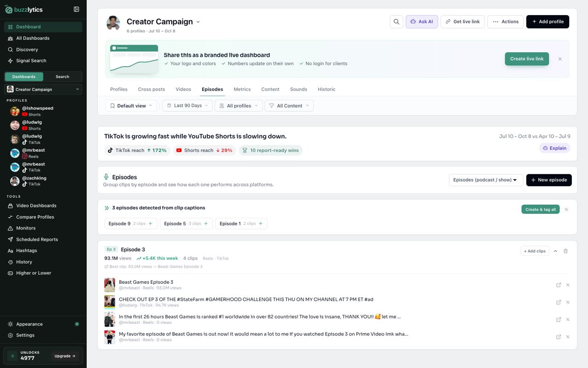Switch to the Cross posts tab
Screen dimensions: 588x368
point(152,89)
